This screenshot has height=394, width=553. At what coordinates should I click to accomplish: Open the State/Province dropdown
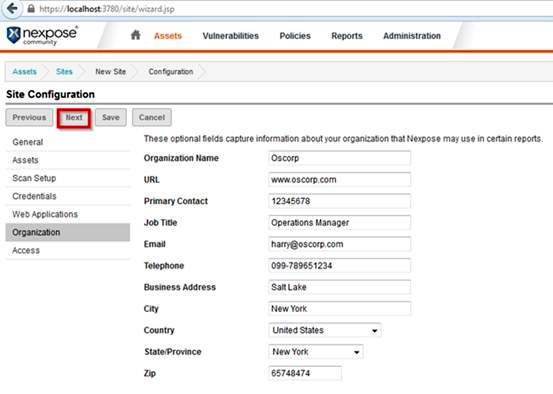coord(316,352)
